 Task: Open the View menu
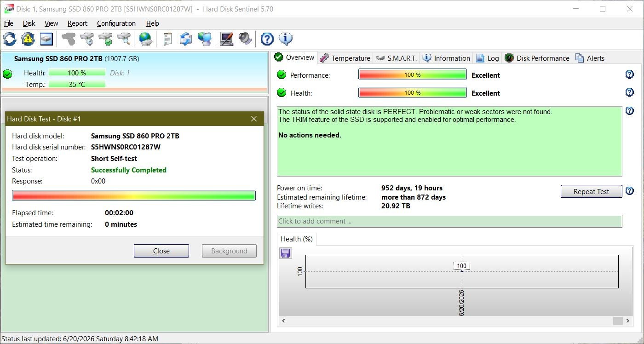51,23
